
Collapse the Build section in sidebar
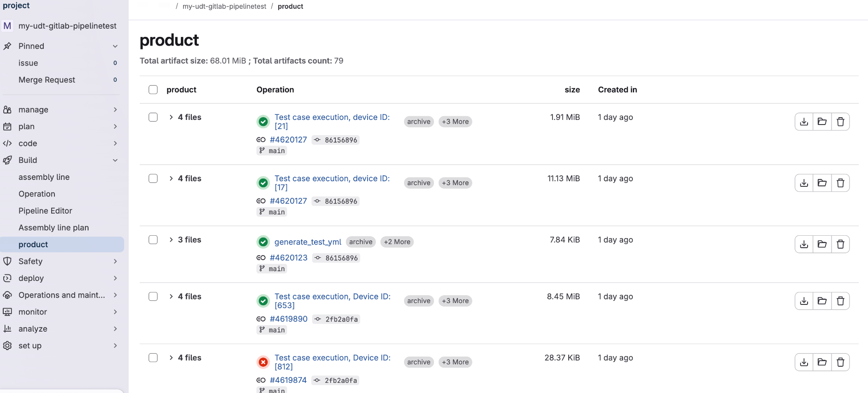pyautogui.click(x=115, y=160)
